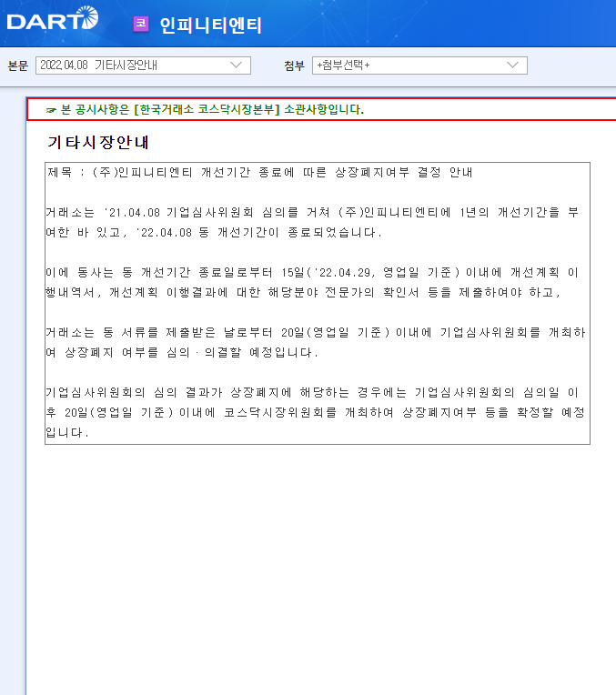Click the 기타시장안내 heading
The width and height of the screenshot is (616, 695).
pos(98,142)
